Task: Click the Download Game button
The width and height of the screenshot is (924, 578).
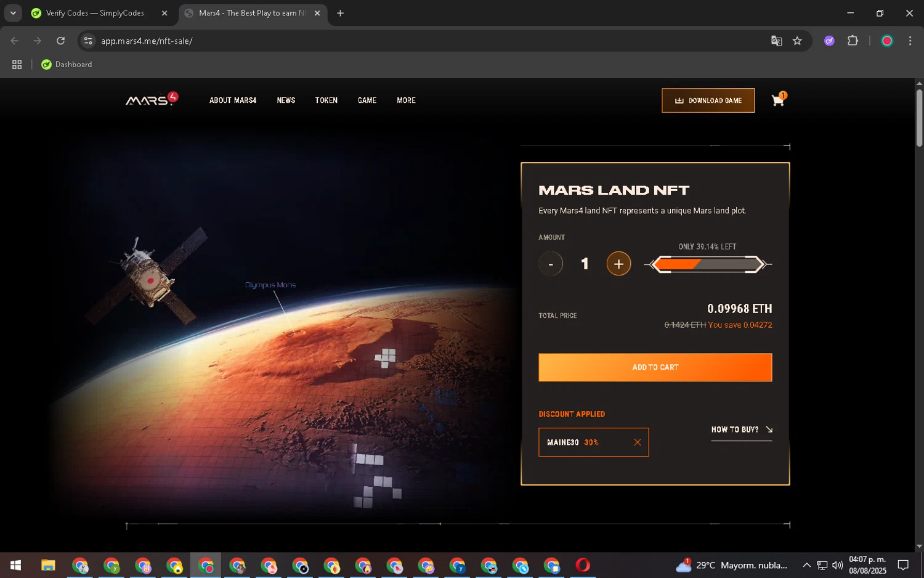Action: point(708,100)
